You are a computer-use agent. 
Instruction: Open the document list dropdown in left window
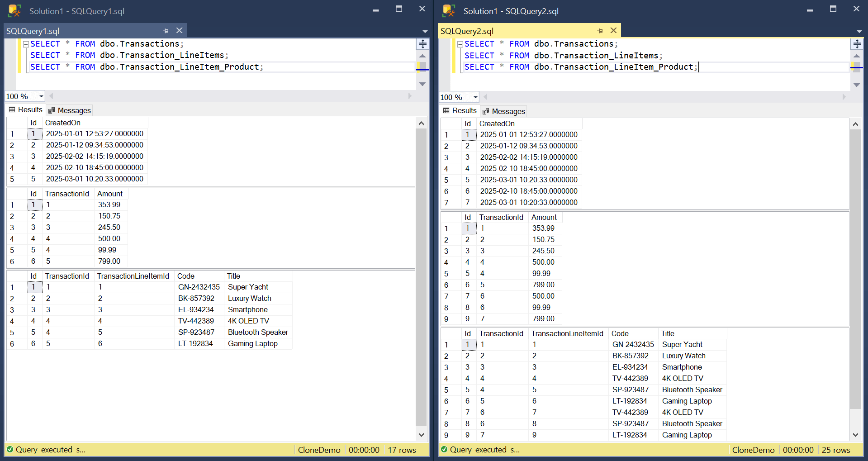point(425,31)
